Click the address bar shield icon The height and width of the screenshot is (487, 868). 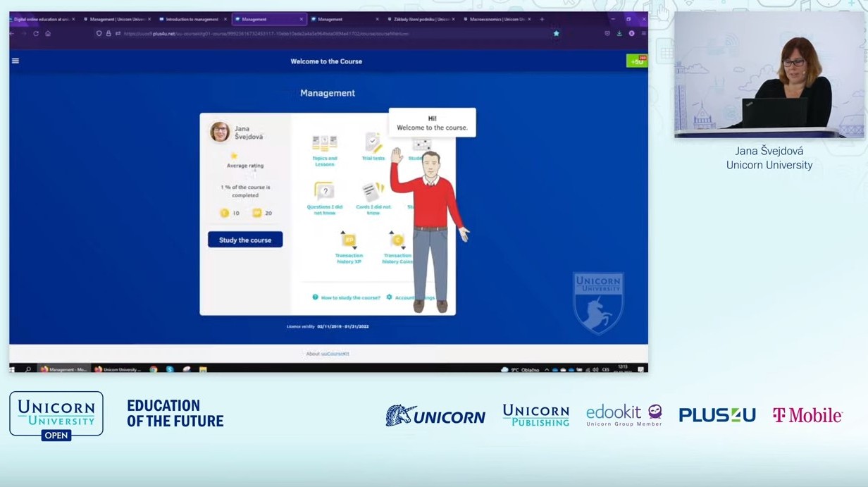click(99, 33)
